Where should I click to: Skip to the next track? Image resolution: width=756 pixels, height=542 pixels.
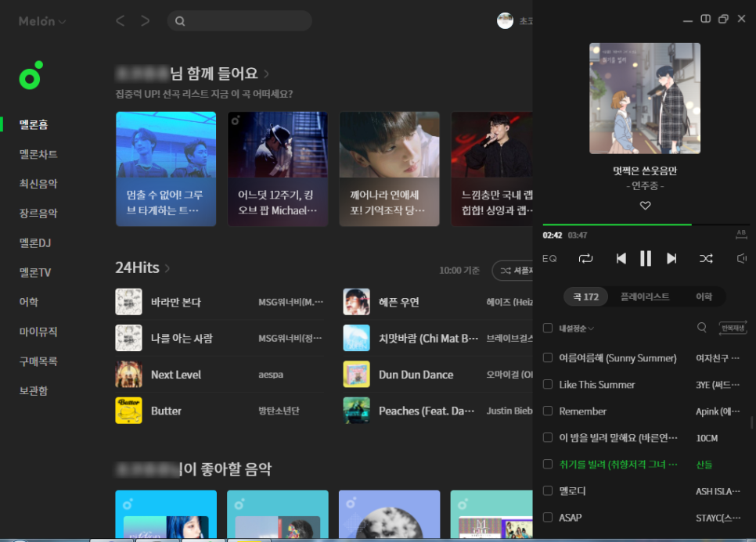(x=671, y=259)
